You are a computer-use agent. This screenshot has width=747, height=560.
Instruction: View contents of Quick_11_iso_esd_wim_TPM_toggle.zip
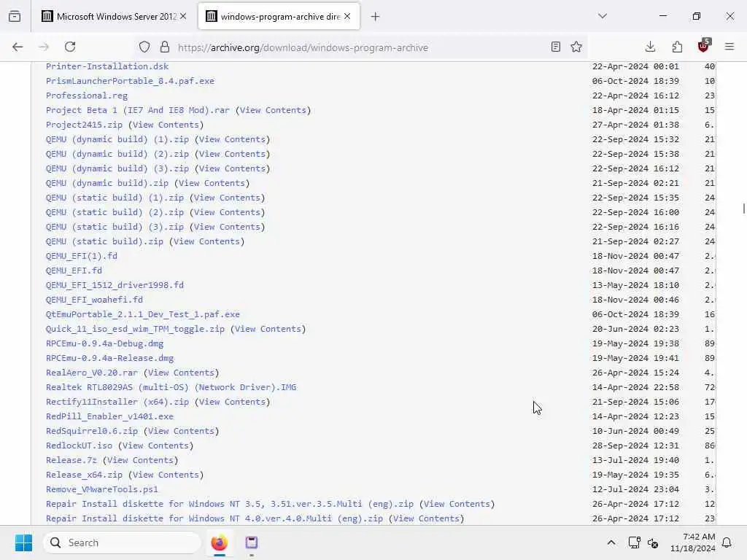(268, 329)
